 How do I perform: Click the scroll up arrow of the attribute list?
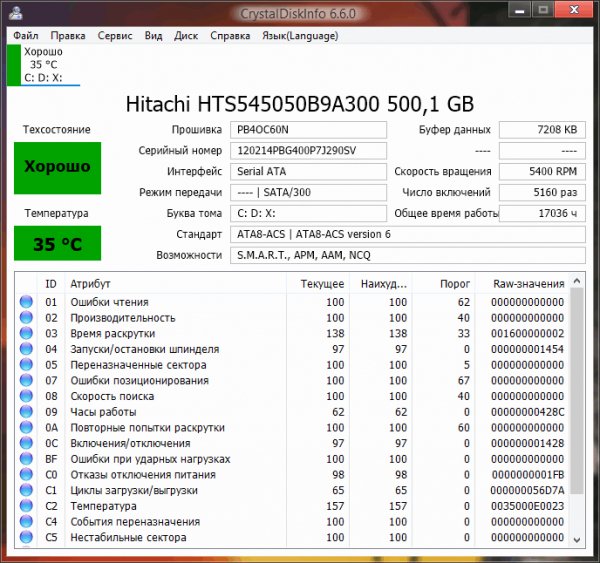pyautogui.click(x=577, y=281)
